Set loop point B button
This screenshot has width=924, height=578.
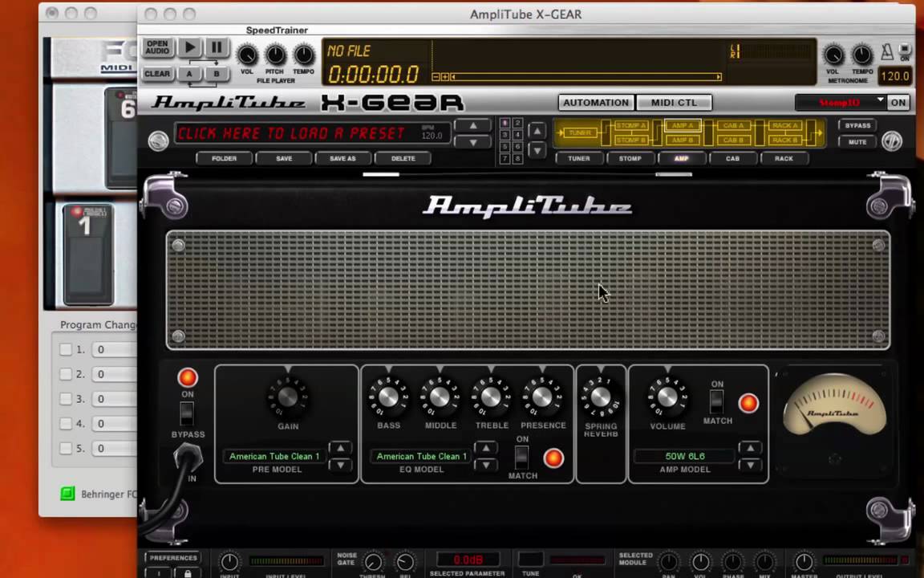pyautogui.click(x=217, y=74)
